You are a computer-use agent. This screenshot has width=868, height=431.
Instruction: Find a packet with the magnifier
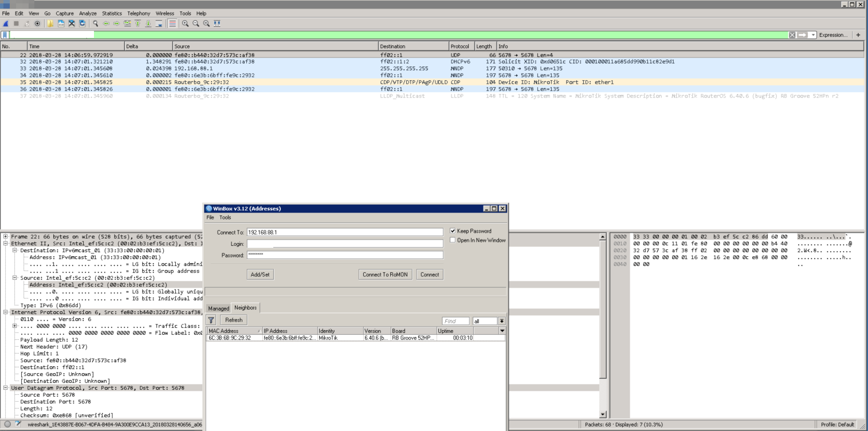tap(96, 23)
